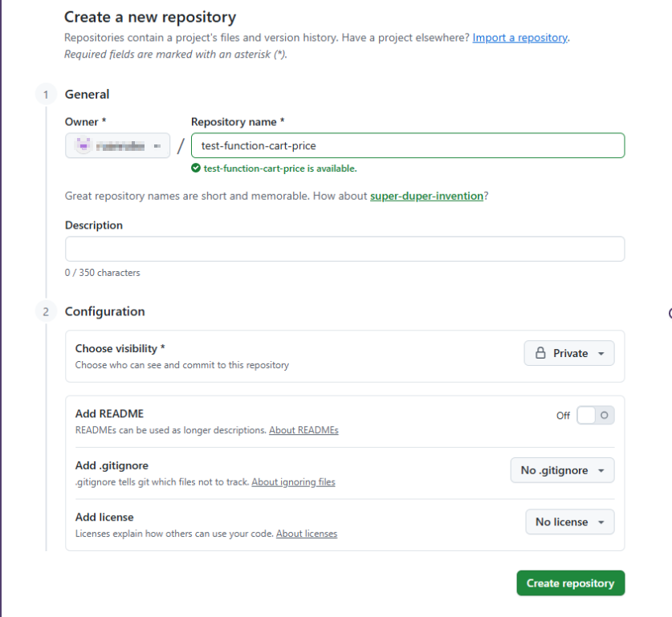The width and height of the screenshot is (672, 617).
Task: Click the green availability checkmark icon
Action: [x=195, y=168]
